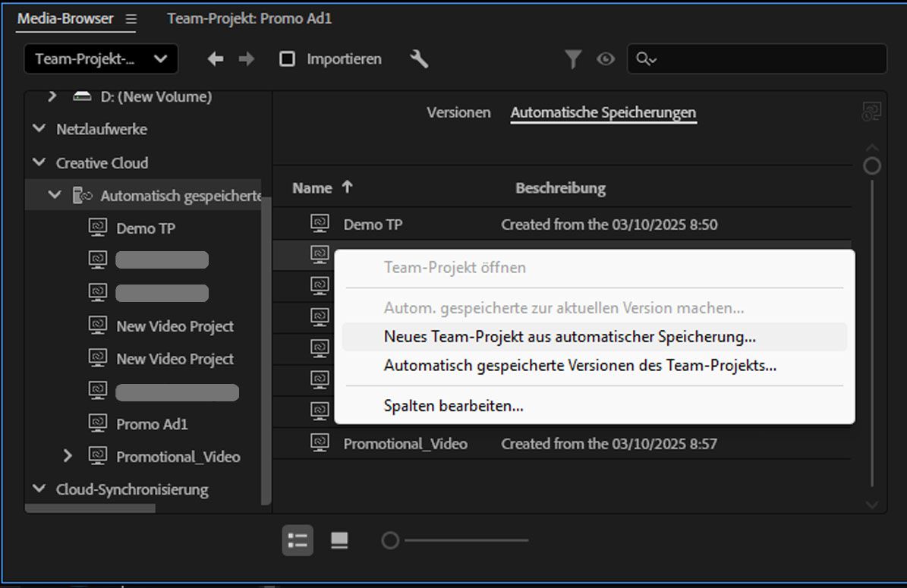Toggle the eye visibility icon

point(606,59)
